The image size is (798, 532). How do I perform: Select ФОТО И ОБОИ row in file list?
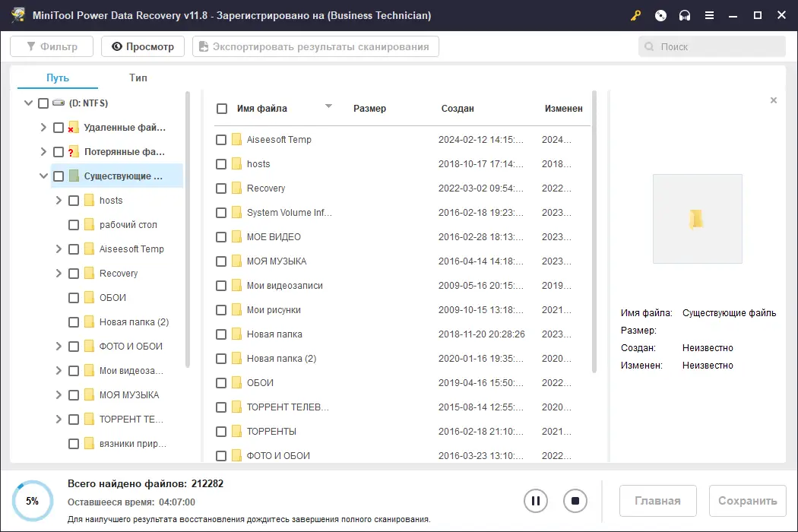pyautogui.click(x=402, y=455)
